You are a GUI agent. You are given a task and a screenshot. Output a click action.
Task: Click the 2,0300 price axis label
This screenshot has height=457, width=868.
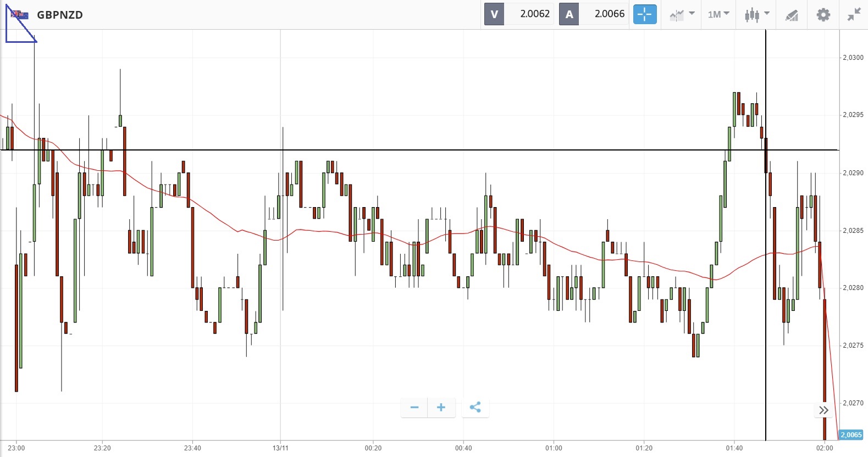point(853,58)
